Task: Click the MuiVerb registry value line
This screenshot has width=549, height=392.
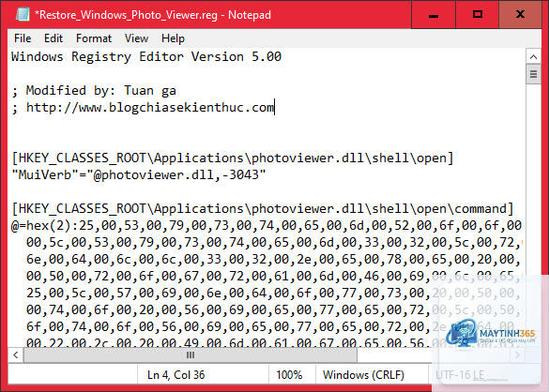Action: [139, 174]
